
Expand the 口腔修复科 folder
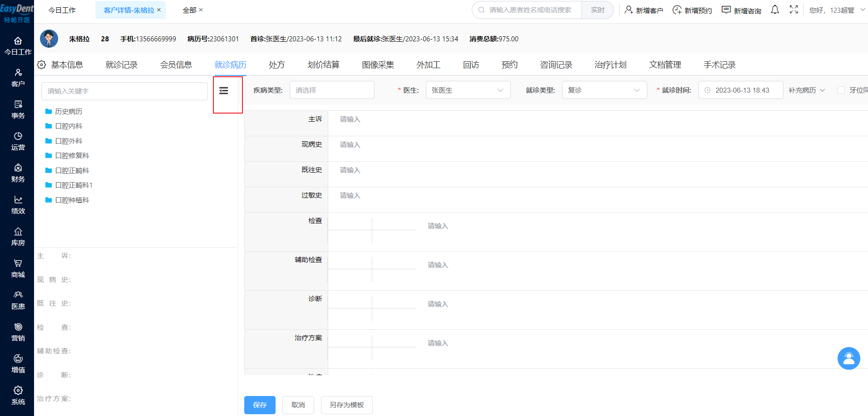coord(67,155)
